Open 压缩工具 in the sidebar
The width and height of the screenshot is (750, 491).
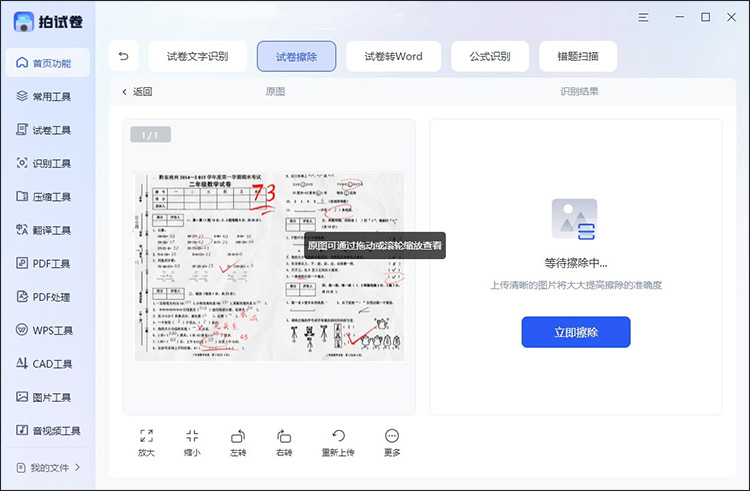tap(44, 196)
